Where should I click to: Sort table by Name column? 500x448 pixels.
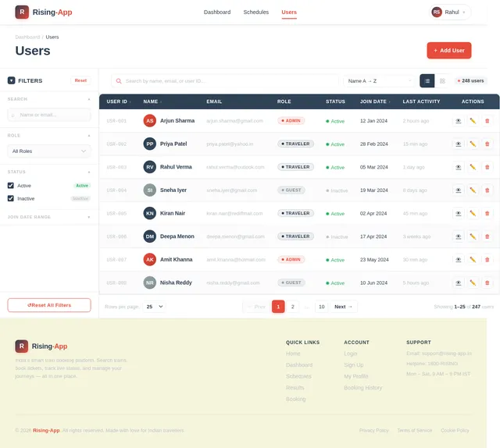tap(152, 101)
